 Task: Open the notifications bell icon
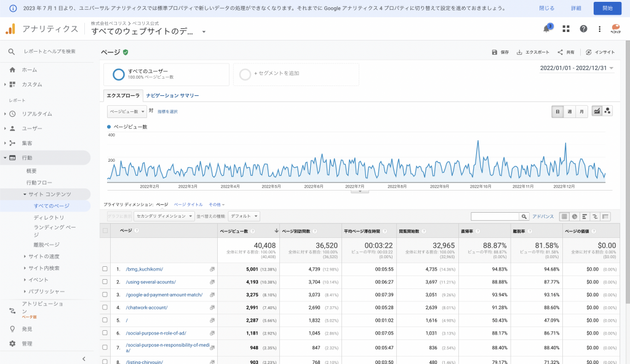(x=547, y=28)
